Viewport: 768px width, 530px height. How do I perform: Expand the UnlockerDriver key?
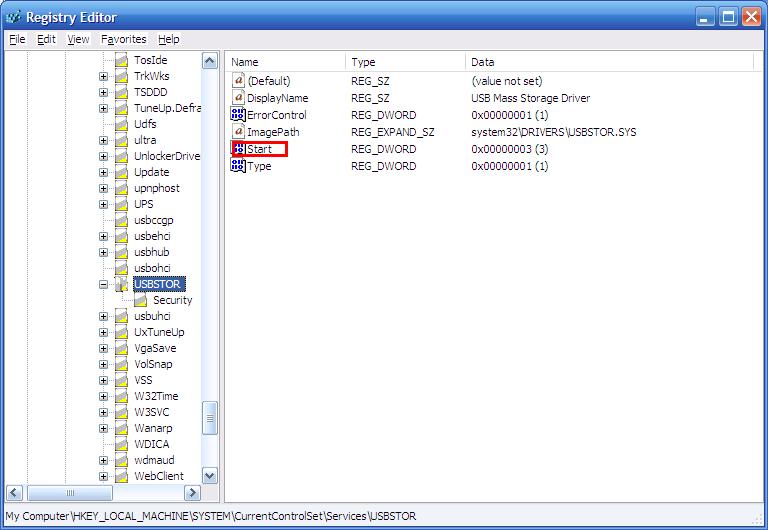pyautogui.click(x=103, y=156)
